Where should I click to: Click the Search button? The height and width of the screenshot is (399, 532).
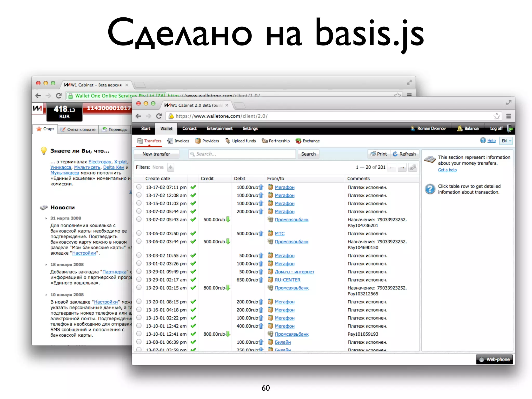pyautogui.click(x=308, y=154)
